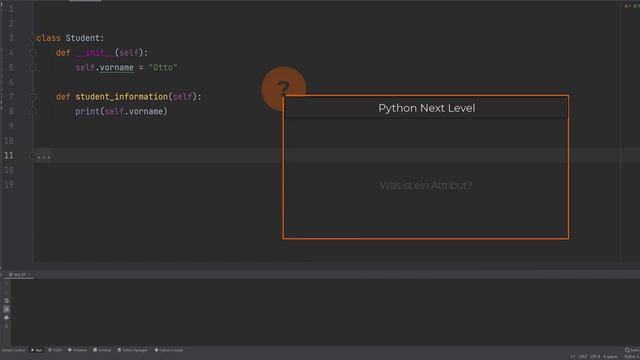The height and width of the screenshot is (360, 640).
Task: Click line number 19 in the gutter
Action: coord(9,185)
